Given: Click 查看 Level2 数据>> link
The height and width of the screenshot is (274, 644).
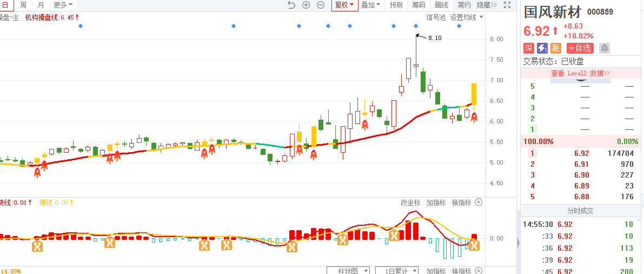Looking at the screenshot, I should [580, 73].
